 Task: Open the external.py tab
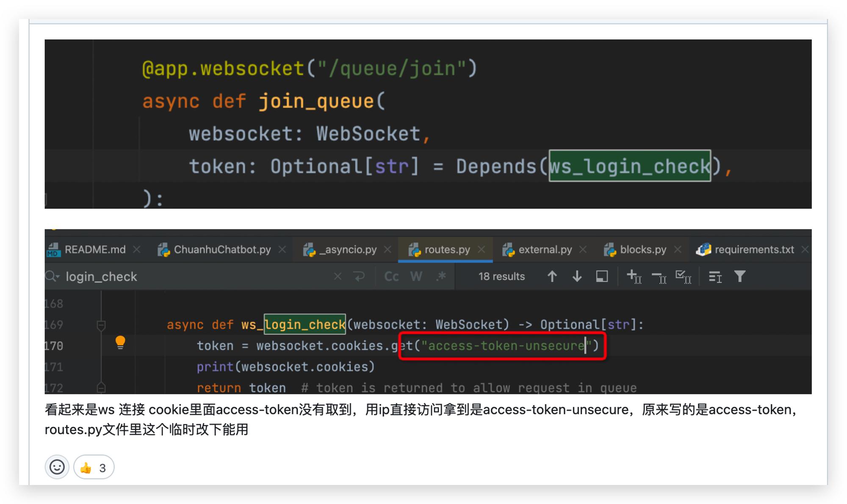coord(545,250)
